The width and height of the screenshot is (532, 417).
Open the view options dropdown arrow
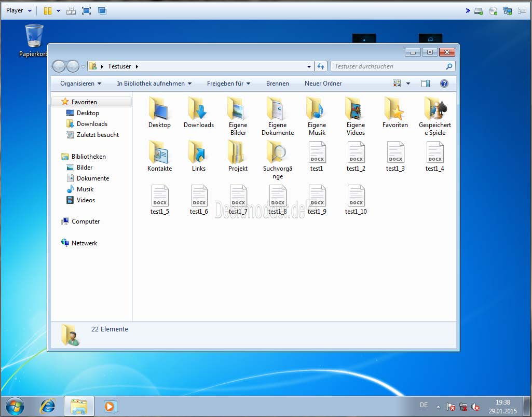point(408,84)
